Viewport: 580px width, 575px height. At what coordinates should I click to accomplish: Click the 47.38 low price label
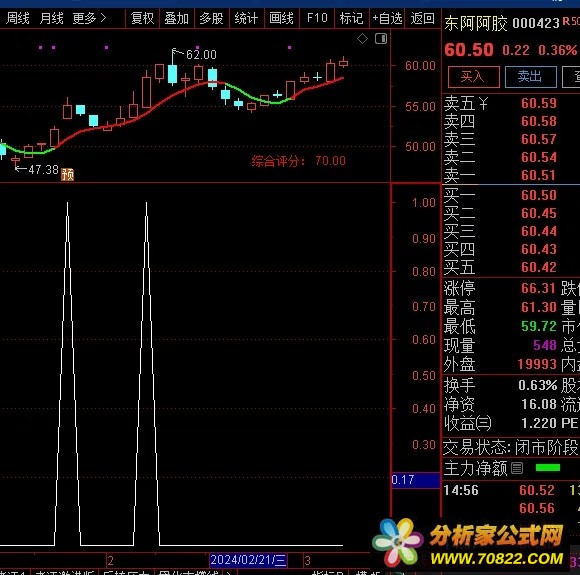[43, 170]
